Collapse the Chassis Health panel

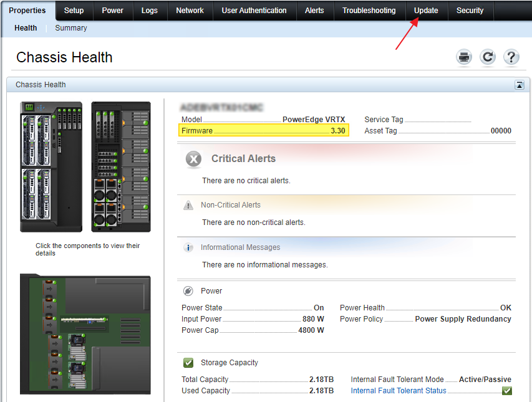[519, 85]
